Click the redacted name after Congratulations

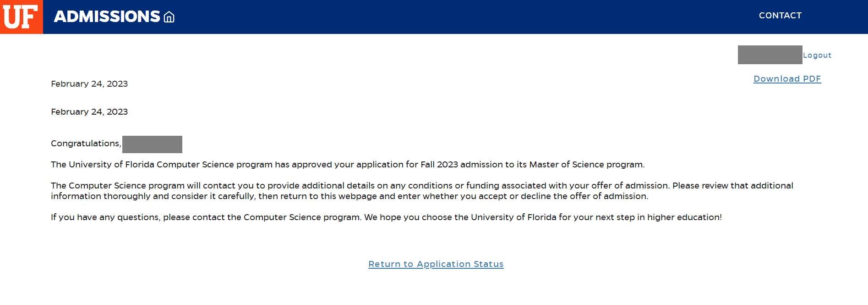(152, 144)
